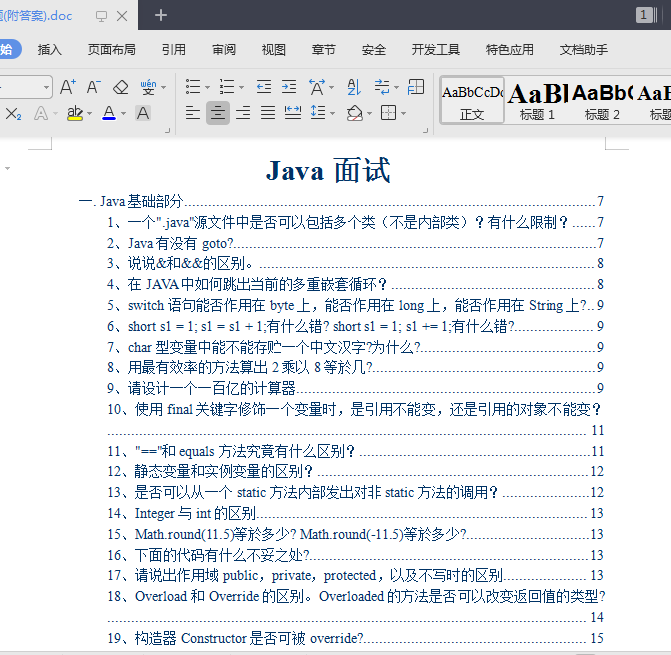Apply justified text alignment
This screenshot has height=655, width=671.
268,113
